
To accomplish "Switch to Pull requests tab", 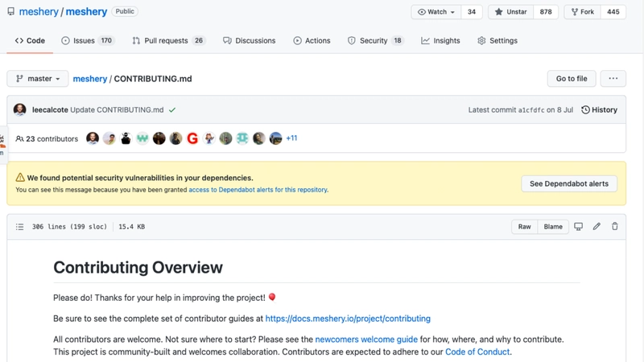I will (167, 41).
